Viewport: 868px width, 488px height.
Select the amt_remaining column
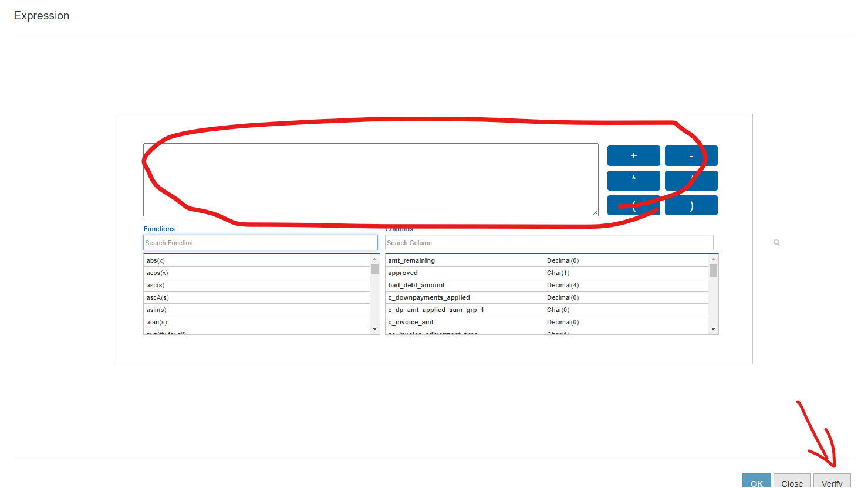click(411, 260)
